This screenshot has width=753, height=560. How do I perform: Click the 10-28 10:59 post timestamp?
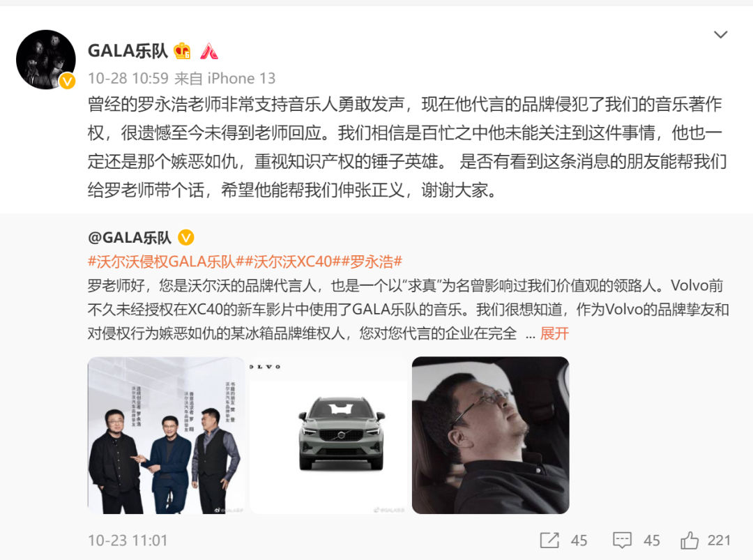pyautogui.click(x=128, y=78)
